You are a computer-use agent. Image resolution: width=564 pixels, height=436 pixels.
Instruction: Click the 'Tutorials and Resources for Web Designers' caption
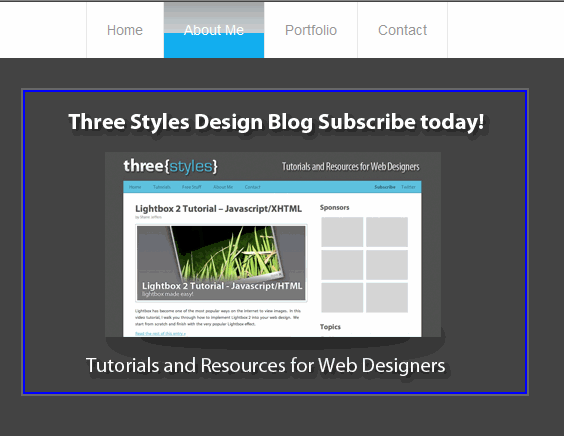(x=265, y=365)
